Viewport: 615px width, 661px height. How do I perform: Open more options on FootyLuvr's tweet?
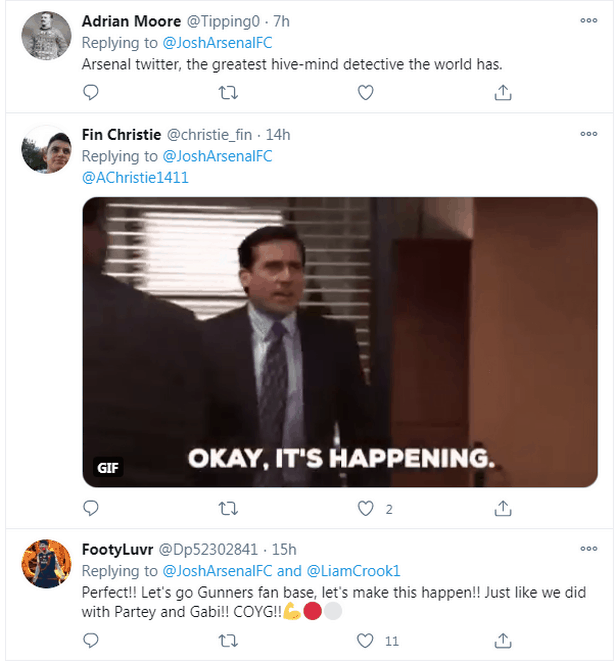589,549
